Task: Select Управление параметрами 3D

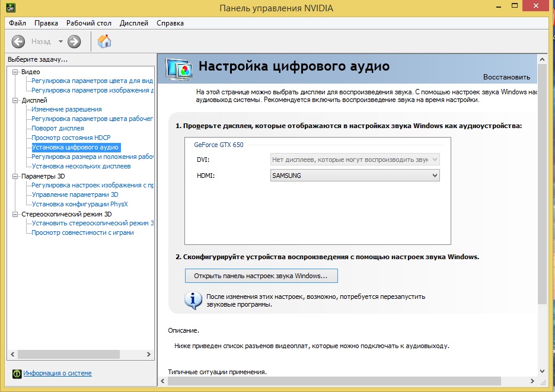Action: [x=75, y=195]
